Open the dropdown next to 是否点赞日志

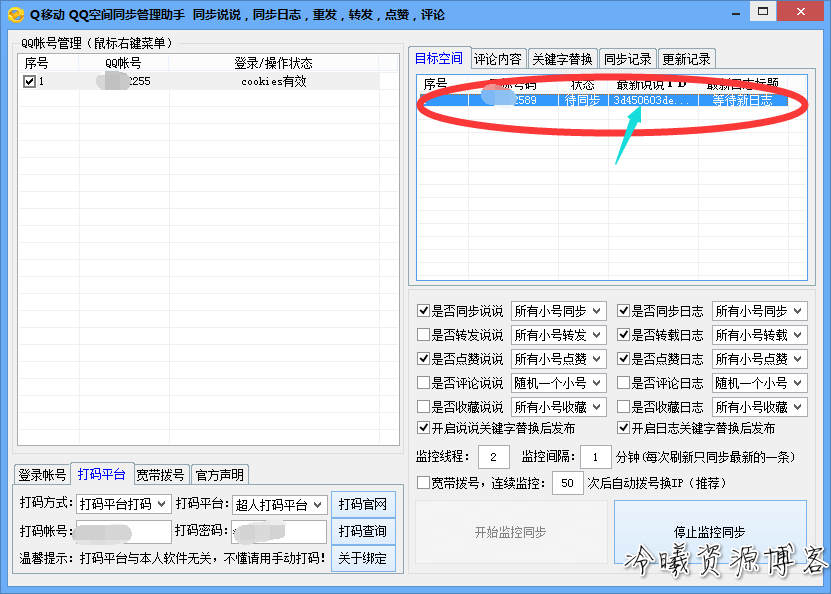click(x=759, y=359)
